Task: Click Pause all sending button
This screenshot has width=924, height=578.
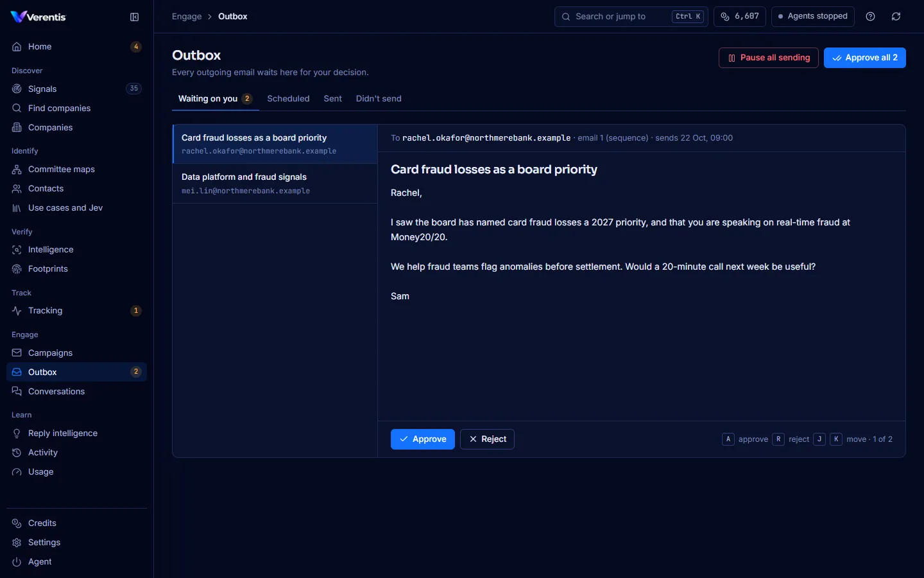Action: coord(769,58)
